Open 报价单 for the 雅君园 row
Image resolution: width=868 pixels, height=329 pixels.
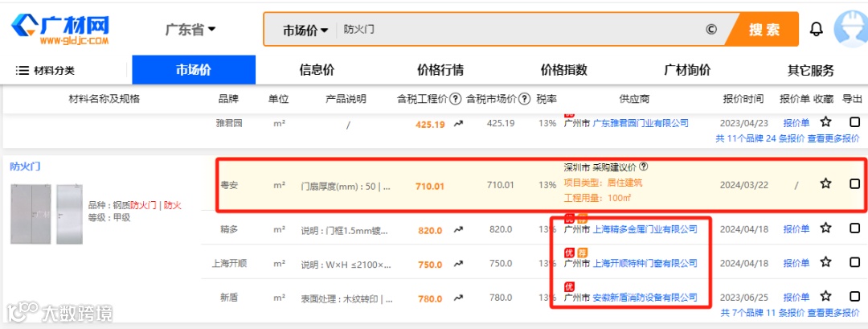(796, 123)
